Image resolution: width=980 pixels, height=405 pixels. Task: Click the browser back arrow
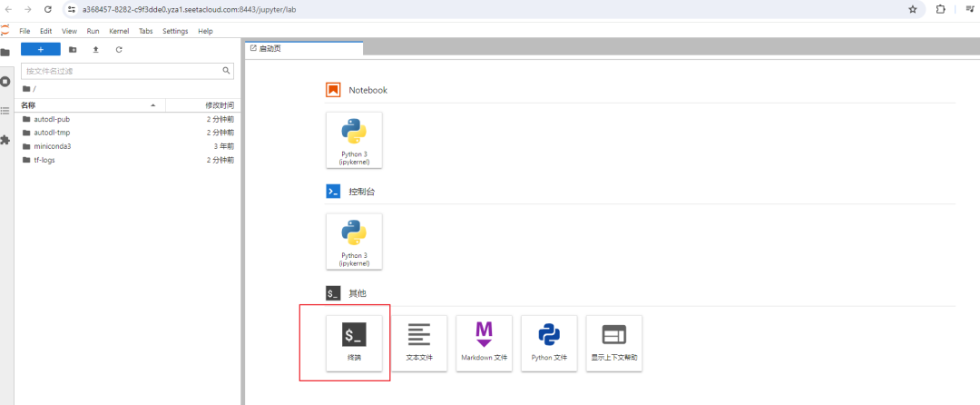point(8,9)
